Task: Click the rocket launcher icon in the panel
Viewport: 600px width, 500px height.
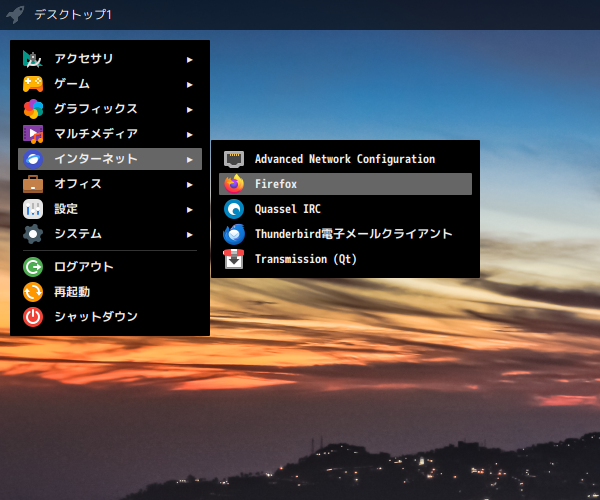Action: pyautogui.click(x=15, y=15)
